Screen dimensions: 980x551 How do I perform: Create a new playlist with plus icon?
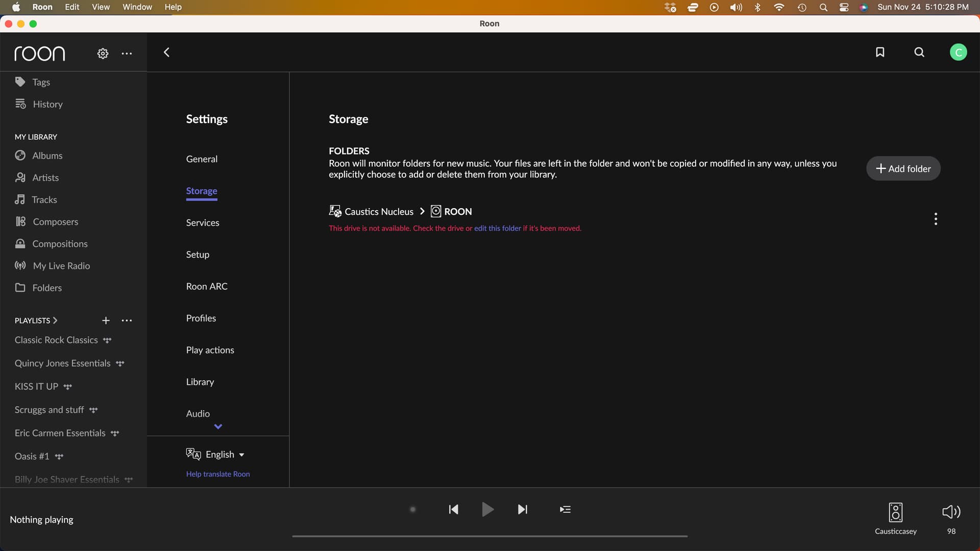pos(106,320)
